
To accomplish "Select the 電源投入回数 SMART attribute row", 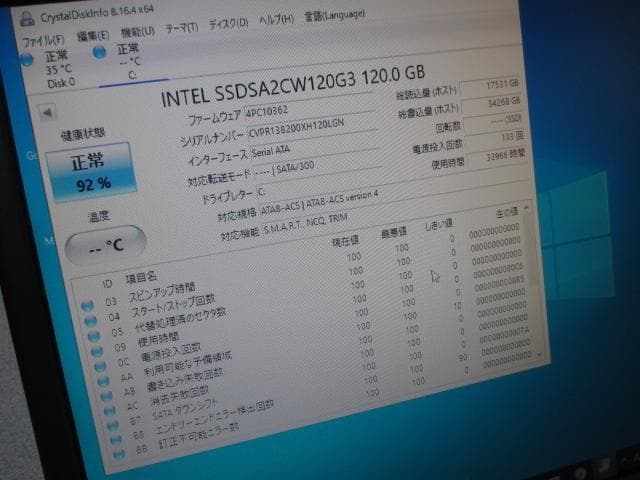I will [309, 321].
